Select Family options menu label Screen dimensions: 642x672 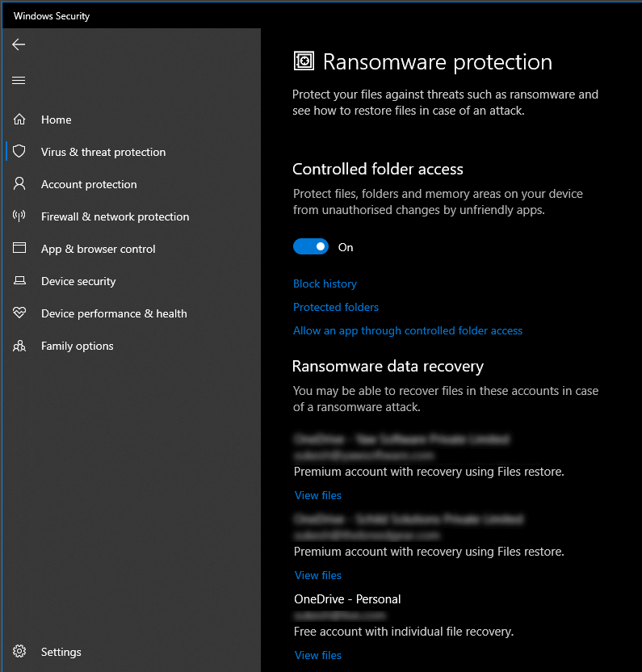(x=78, y=346)
